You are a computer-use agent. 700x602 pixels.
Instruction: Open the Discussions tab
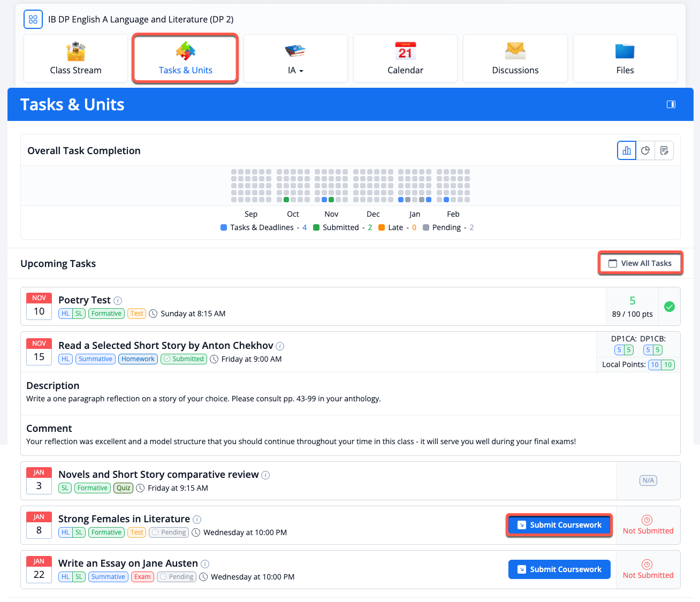point(515,59)
